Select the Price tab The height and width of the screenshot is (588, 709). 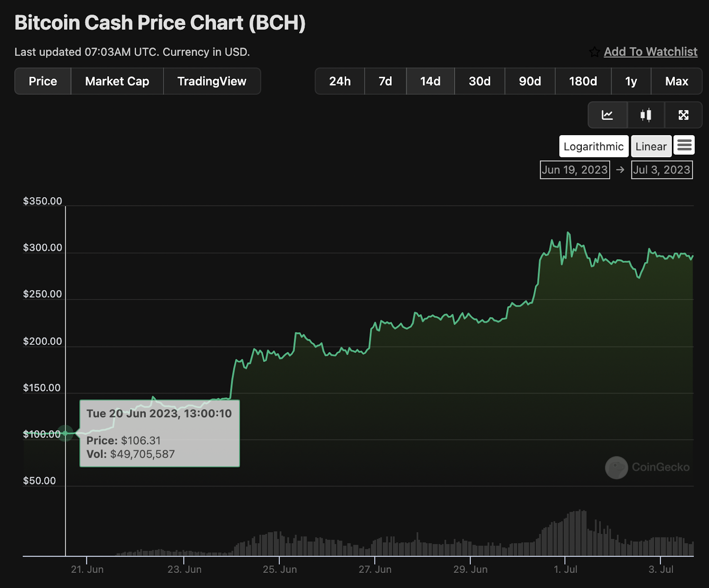click(43, 81)
